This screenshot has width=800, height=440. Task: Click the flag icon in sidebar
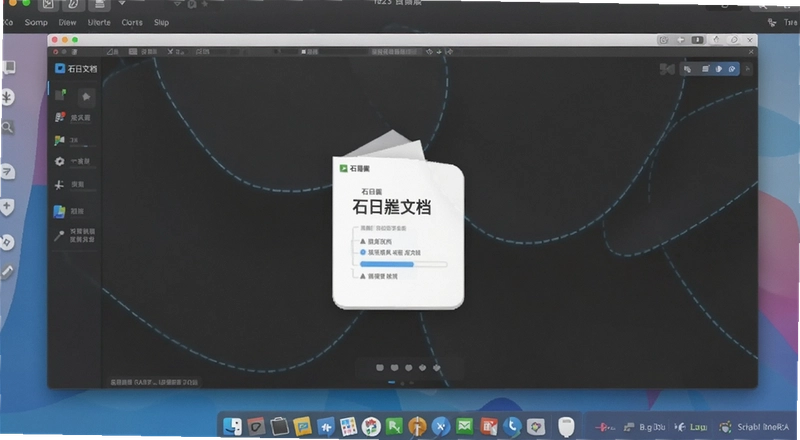point(60,140)
